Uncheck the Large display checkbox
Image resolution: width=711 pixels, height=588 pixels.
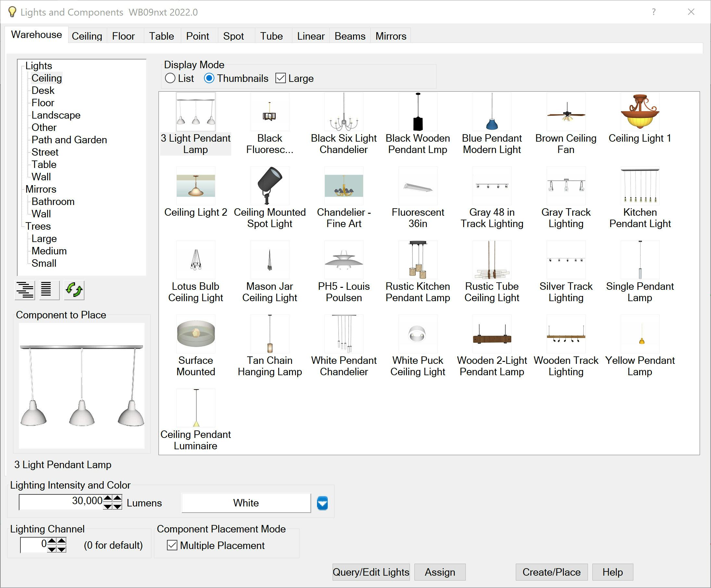coord(280,78)
